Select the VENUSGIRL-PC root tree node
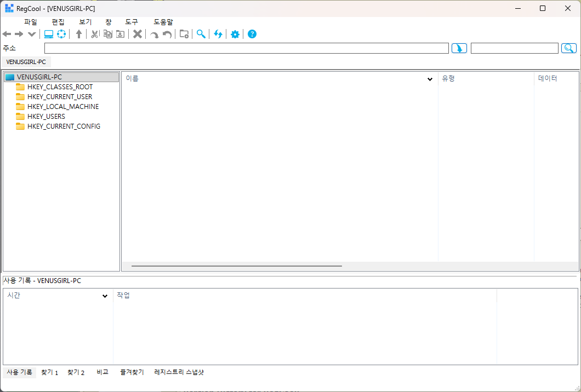This screenshot has height=392, width=581. pos(61,77)
